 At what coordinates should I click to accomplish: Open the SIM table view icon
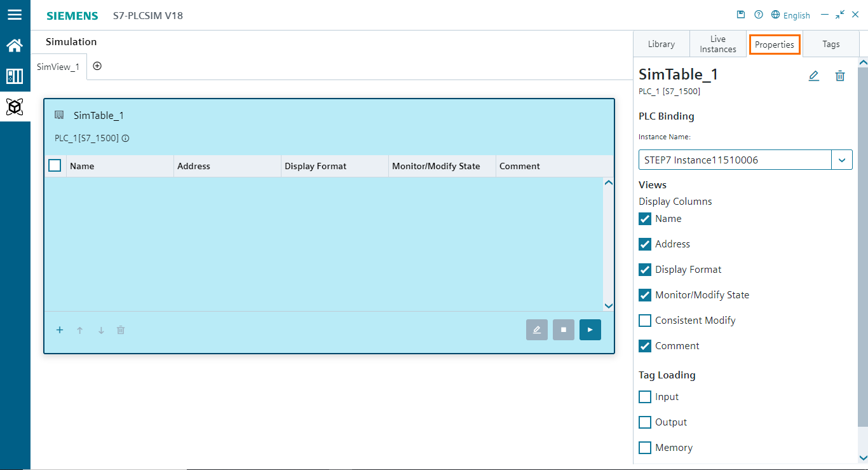(15, 76)
